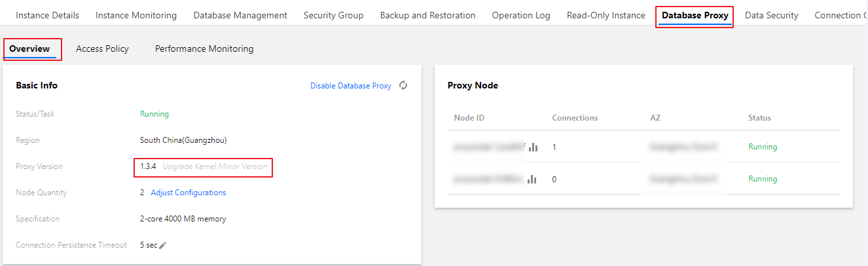The height and width of the screenshot is (266, 868).
Task: Click Adjust Configurations link
Action: pyautogui.click(x=189, y=193)
